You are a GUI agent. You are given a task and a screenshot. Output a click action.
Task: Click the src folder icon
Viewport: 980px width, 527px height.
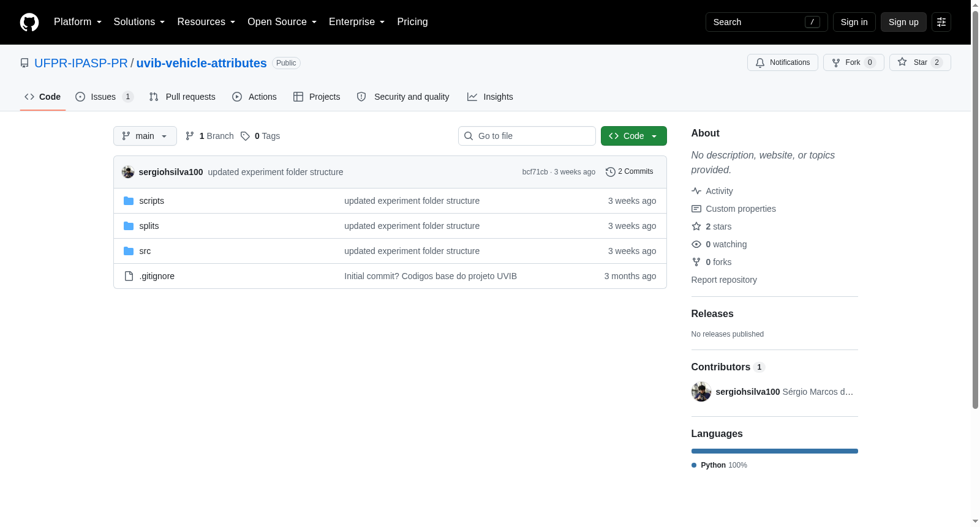(129, 251)
